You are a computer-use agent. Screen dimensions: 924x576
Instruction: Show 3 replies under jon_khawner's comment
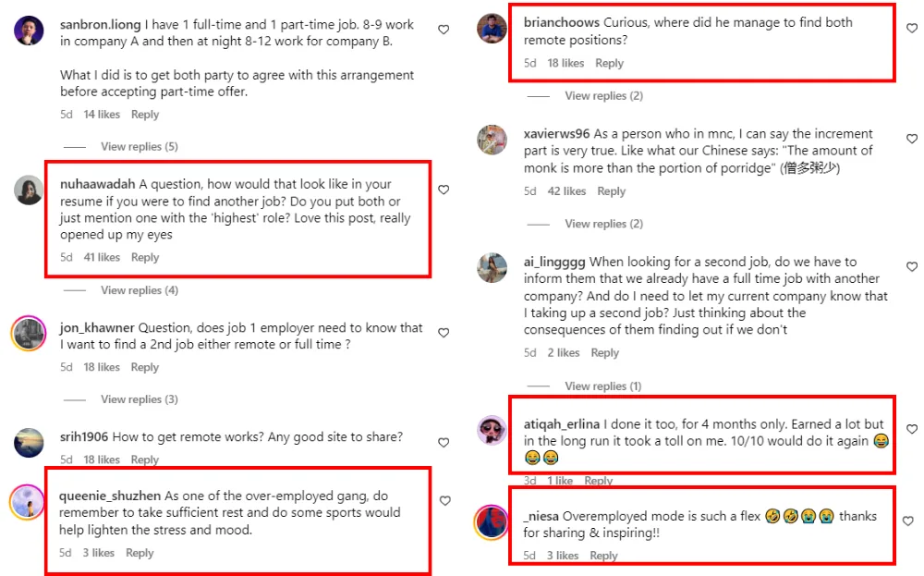(139, 399)
